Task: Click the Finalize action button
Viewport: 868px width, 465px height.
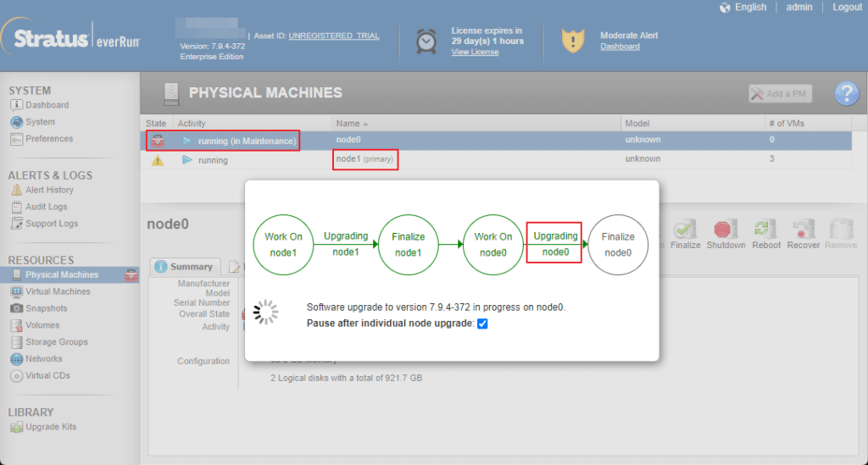Action: pyautogui.click(x=685, y=234)
